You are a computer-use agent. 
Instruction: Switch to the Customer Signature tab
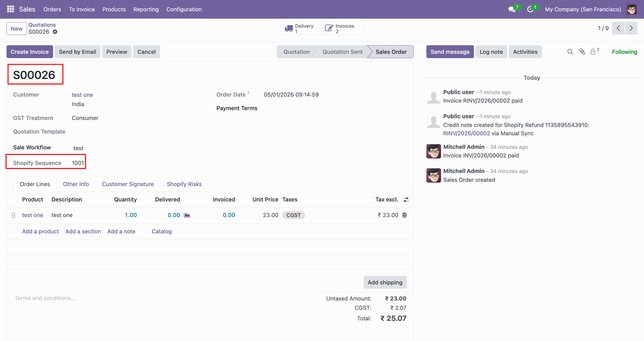128,184
